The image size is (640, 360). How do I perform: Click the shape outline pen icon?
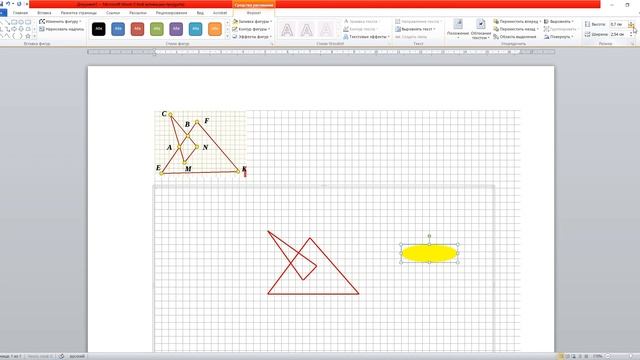pyautogui.click(x=235, y=29)
